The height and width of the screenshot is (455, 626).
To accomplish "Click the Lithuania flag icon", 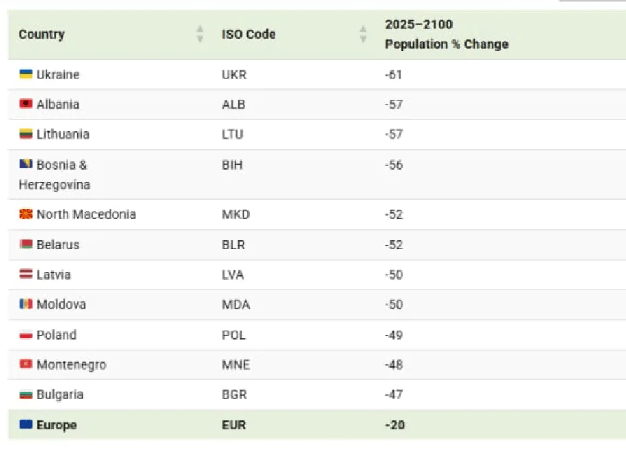I will coord(26,134).
